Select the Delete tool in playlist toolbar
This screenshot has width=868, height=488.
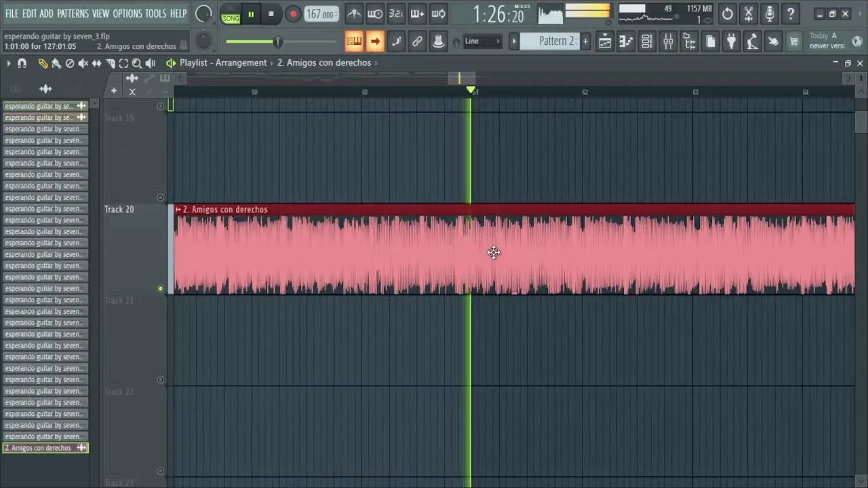pyautogui.click(x=70, y=63)
